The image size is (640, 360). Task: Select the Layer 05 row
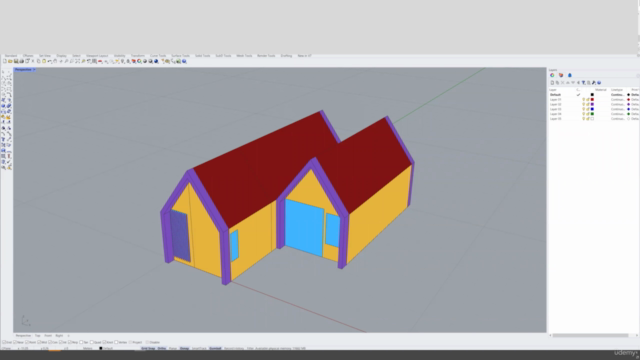tap(594, 119)
